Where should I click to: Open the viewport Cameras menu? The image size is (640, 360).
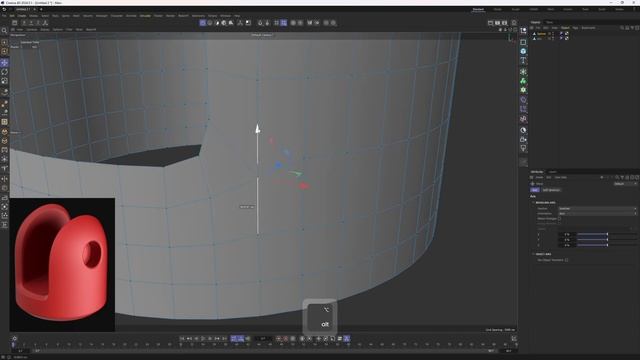coord(32,29)
